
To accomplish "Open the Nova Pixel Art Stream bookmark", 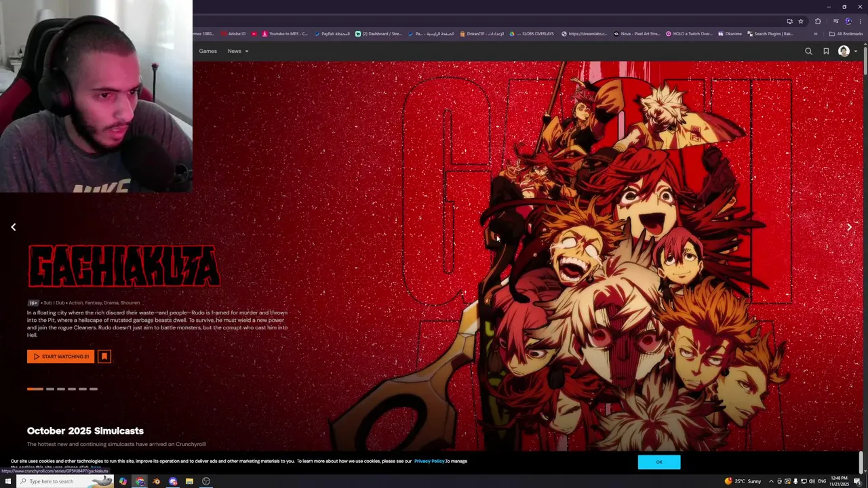I will [x=637, y=34].
